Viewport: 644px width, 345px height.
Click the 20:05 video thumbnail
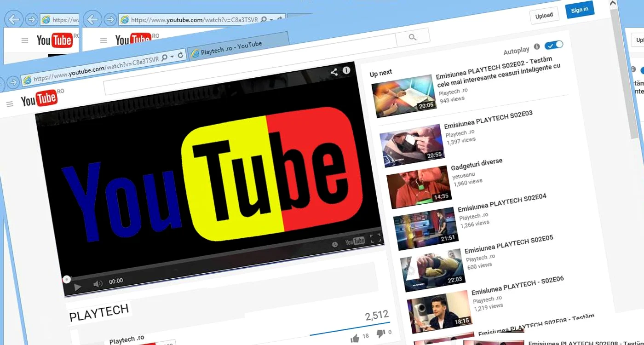click(x=403, y=97)
